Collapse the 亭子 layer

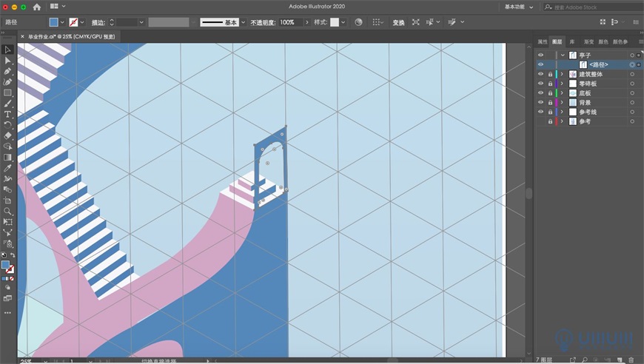563,55
